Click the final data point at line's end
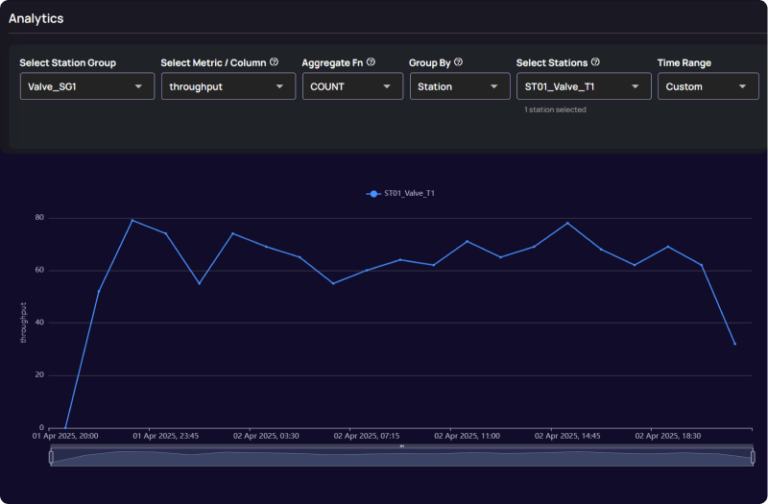Viewport: 768px width, 504px height. [735, 344]
